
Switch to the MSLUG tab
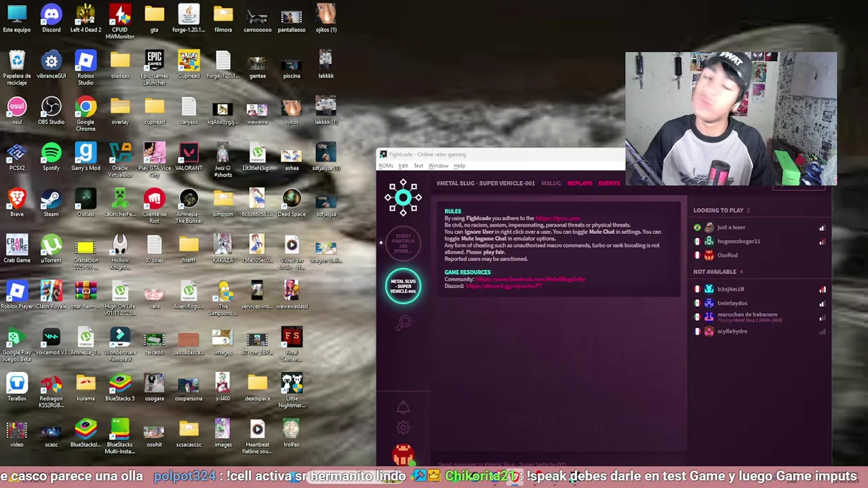tap(551, 184)
